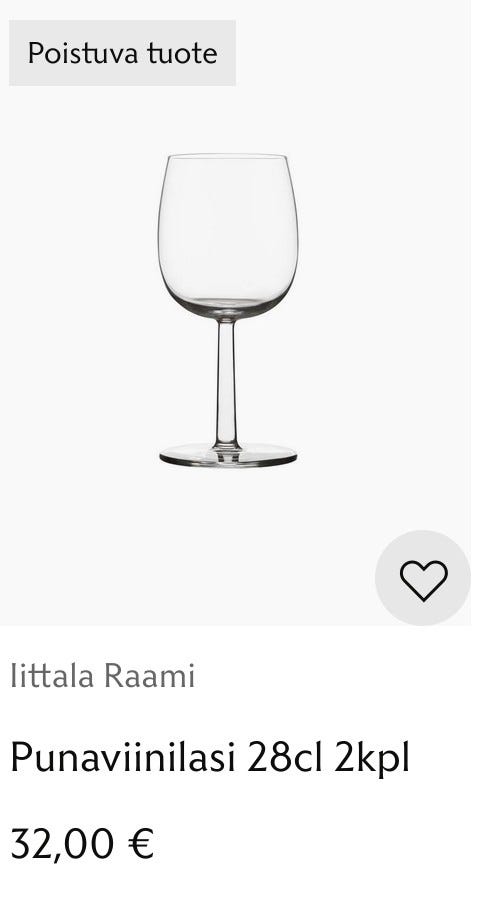Click the stem of the wine glass
Image resolution: width=498 pixels, height=900 pixels.
tap(227, 382)
